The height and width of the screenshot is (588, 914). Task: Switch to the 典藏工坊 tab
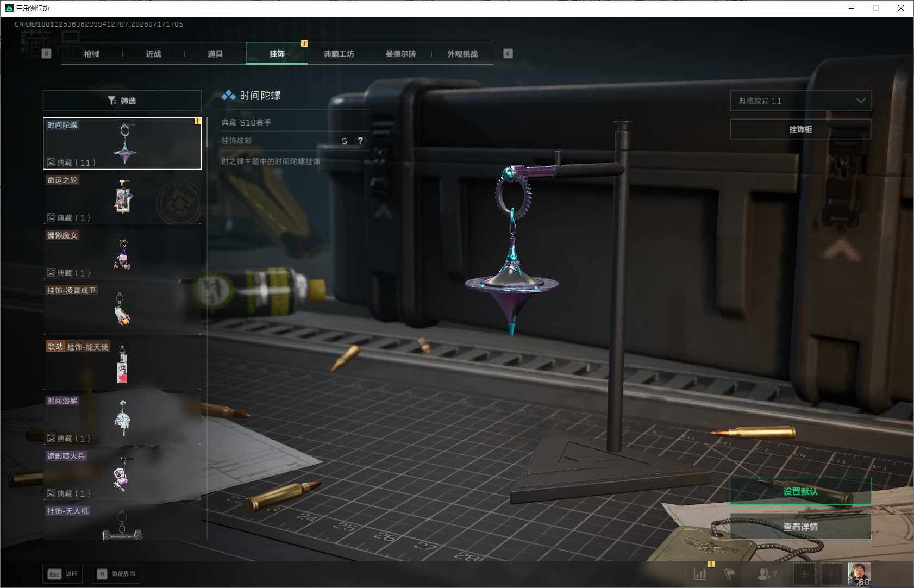[339, 54]
